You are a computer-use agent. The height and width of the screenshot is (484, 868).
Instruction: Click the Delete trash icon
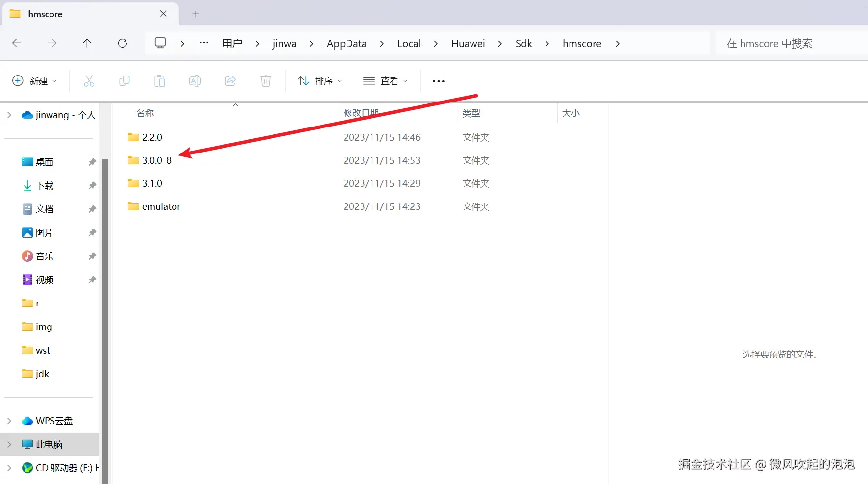266,81
